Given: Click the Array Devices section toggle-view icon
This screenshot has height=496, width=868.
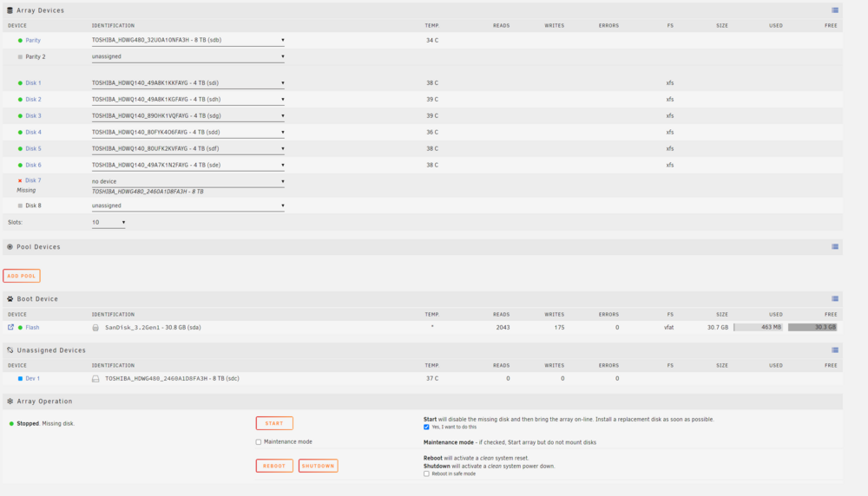Looking at the screenshot, I should click(835, 10).
